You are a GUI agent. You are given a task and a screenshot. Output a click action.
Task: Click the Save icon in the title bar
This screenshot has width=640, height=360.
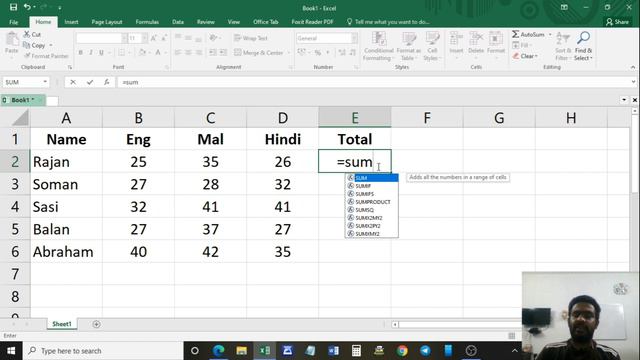pos(13,7)
